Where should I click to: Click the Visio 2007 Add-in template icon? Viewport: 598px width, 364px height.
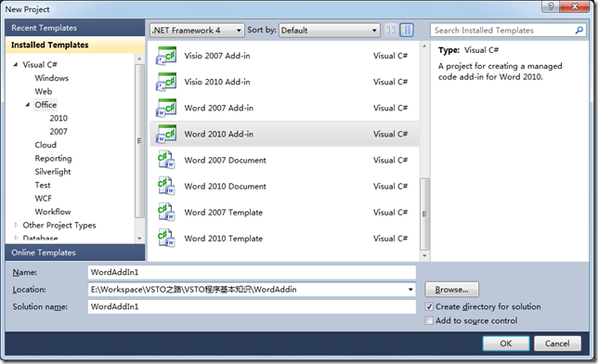[166, 56]
